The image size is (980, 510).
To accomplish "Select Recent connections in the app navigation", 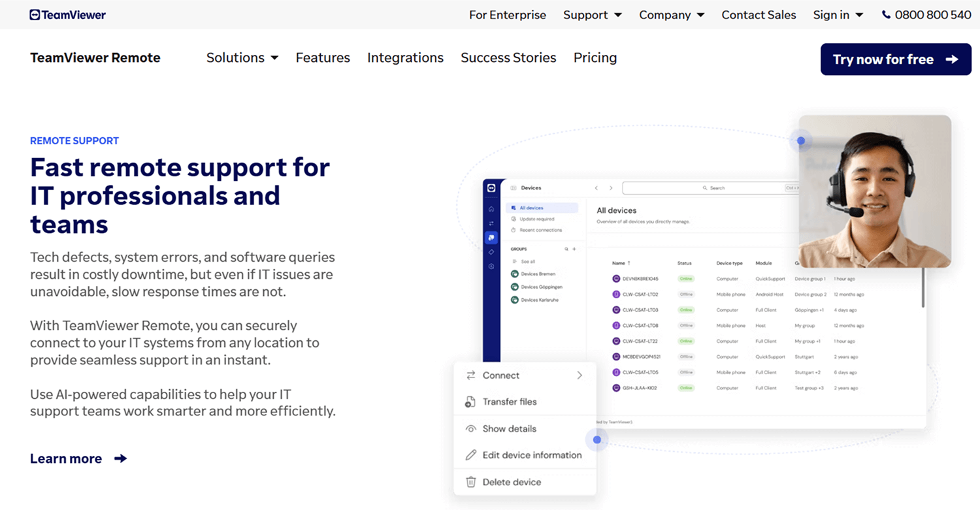I will click(536, 231).
